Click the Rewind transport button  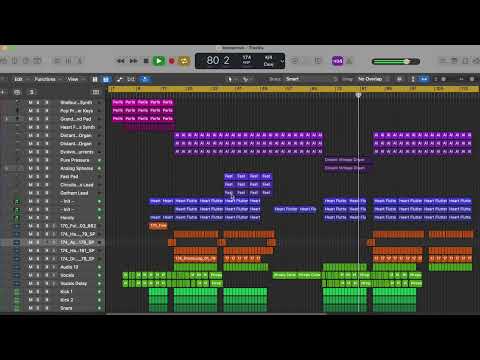(121, 61)
